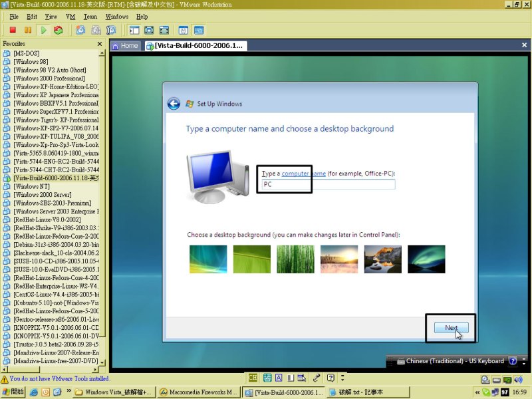Click the Revert to Snapshot toolbar icon

click(x=96, y=30)
